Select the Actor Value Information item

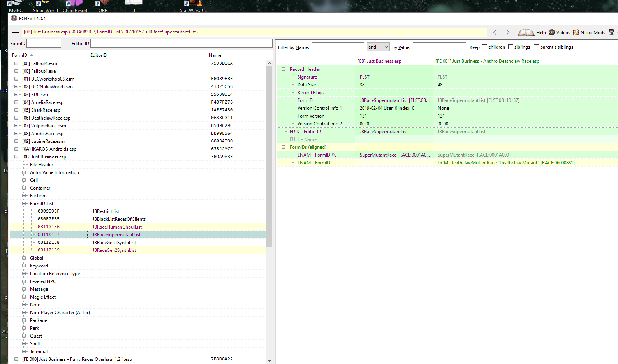point(55,172)
